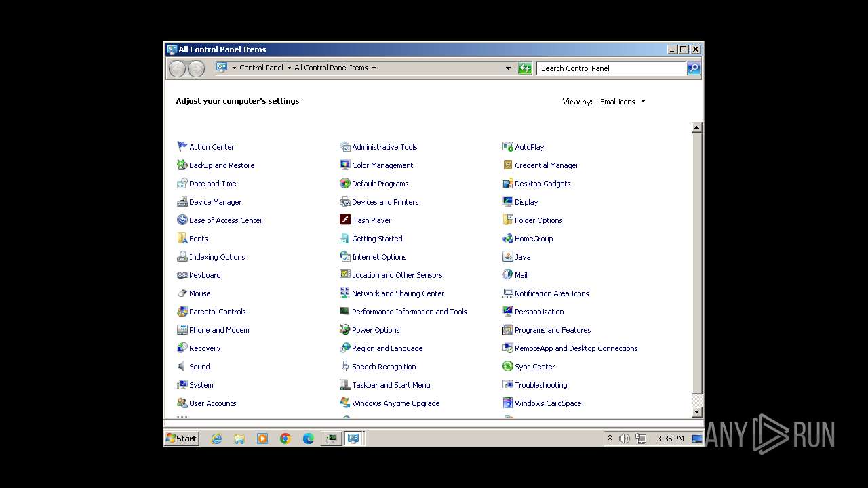Open the Indexing Options link
Screen dimensions: 868x488
pos(217,257)
